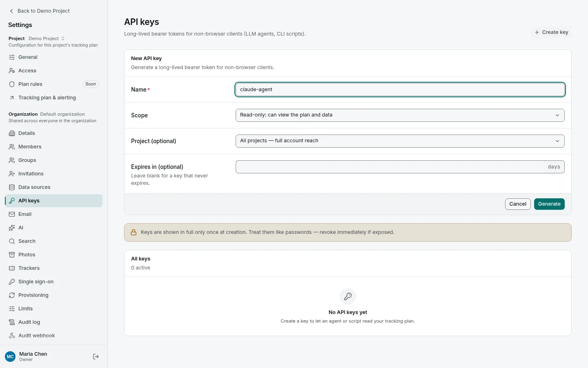
Task: Click the Details building icon
Action: (x=12, y=133)
